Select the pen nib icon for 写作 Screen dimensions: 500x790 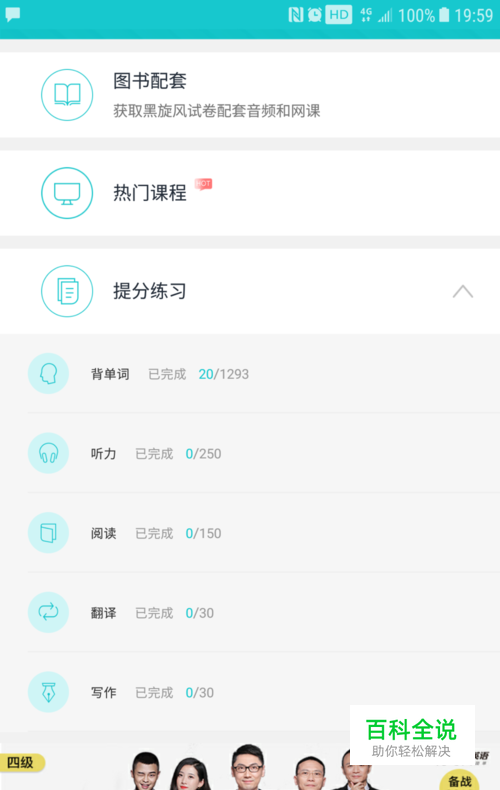tap(48, 692)
